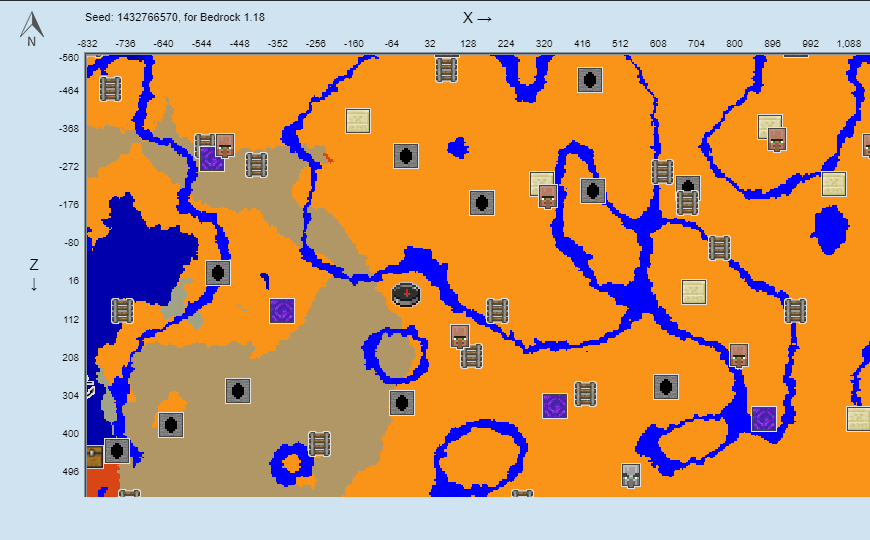
Task: Select the world spawn compass marker
Action: [407, 293]
